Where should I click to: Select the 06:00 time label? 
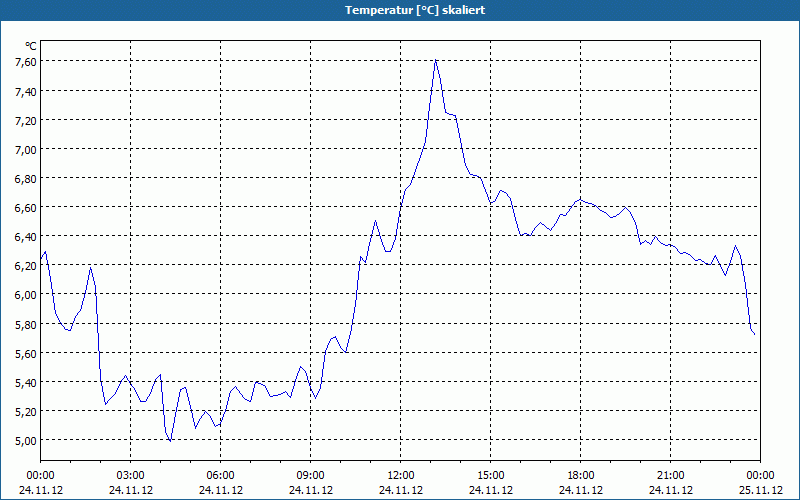[x=220, y=476]
